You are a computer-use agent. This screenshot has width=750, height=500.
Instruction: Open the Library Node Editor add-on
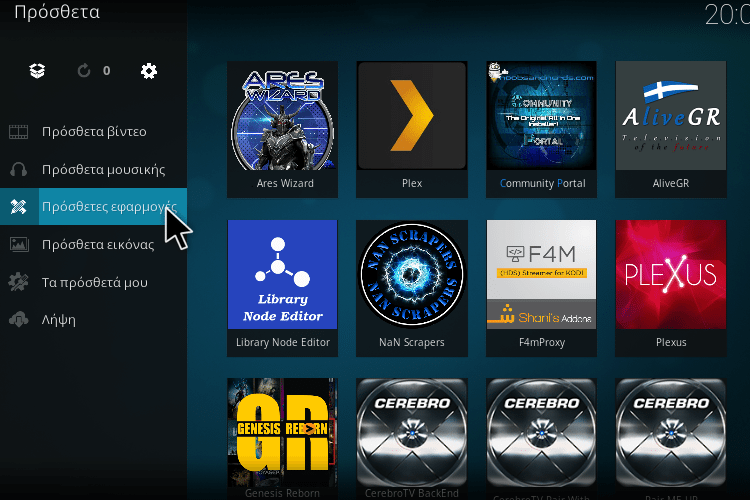(x=283, y=288)
